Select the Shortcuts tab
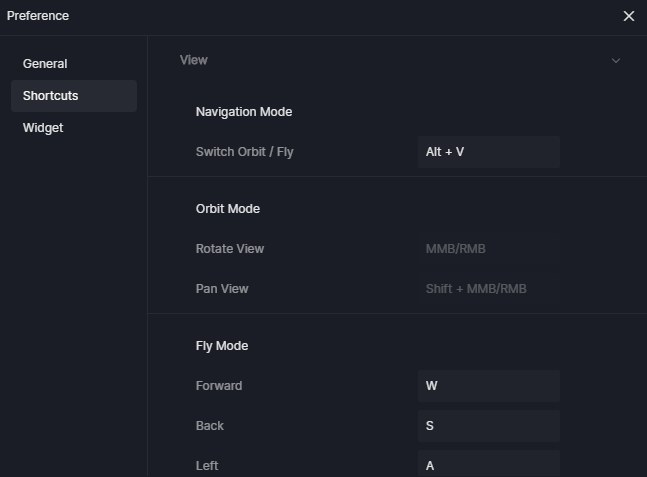 [74, 96]
